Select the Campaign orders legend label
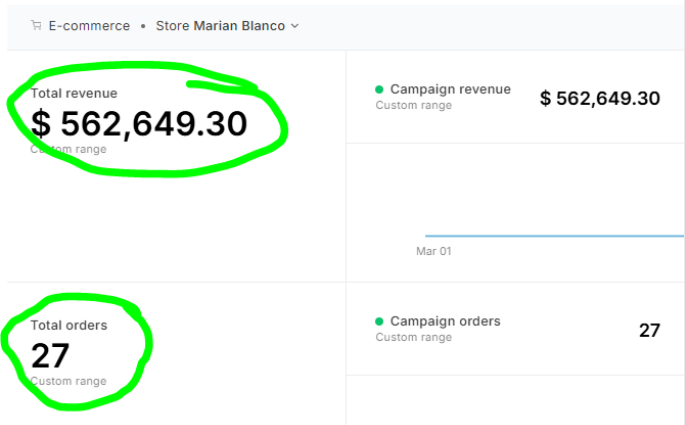 (445, 321)
